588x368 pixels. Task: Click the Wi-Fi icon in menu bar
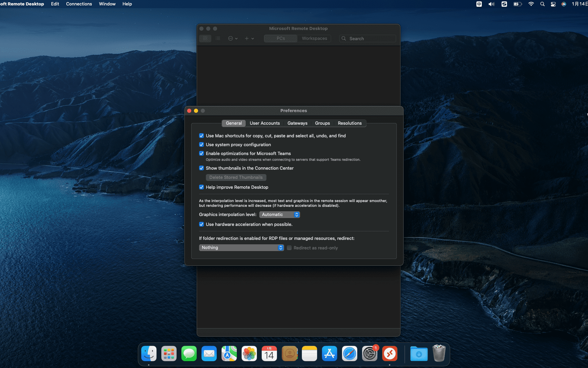tap(531, 4)
